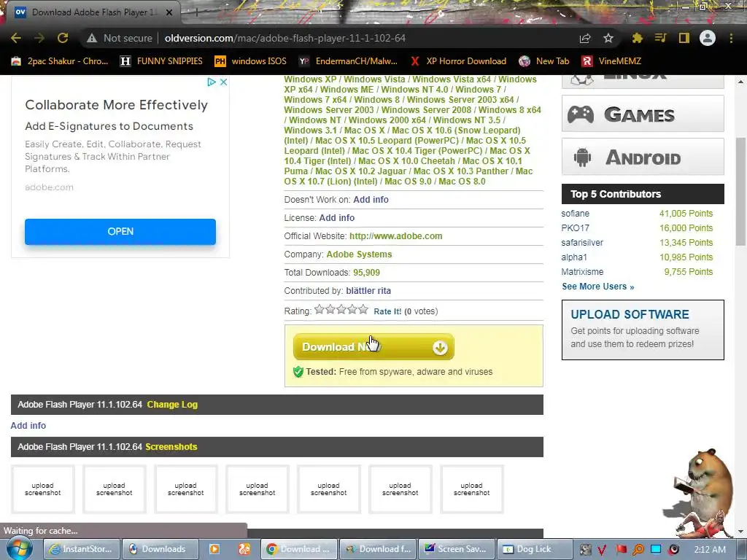
Task: Click Add info next to Doesn't Work on
Action: pyautogui.click(x=371, y=200)
